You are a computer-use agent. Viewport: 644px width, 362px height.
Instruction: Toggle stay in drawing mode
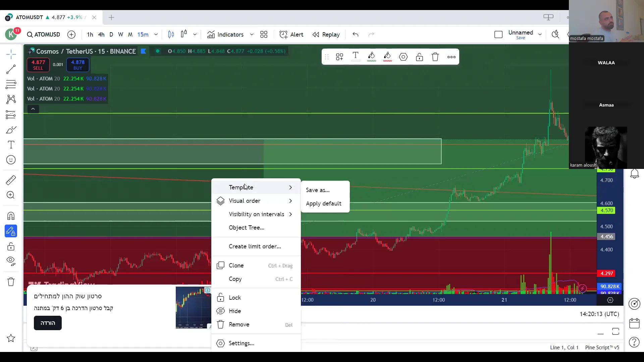tap(11, 231)
